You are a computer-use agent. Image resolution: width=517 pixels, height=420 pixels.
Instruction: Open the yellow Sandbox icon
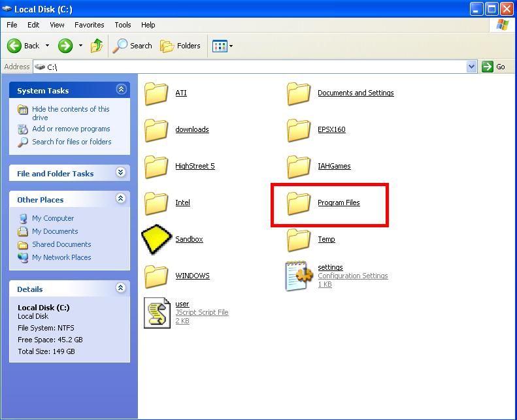click(156, 240)
